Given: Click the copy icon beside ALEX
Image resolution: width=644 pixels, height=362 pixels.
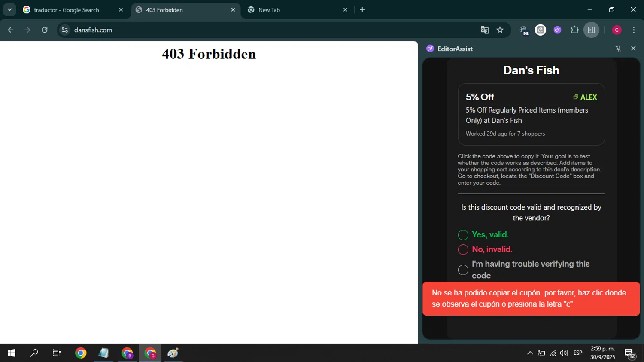Looking at the screenshot, I should click(x=576, y=97).
